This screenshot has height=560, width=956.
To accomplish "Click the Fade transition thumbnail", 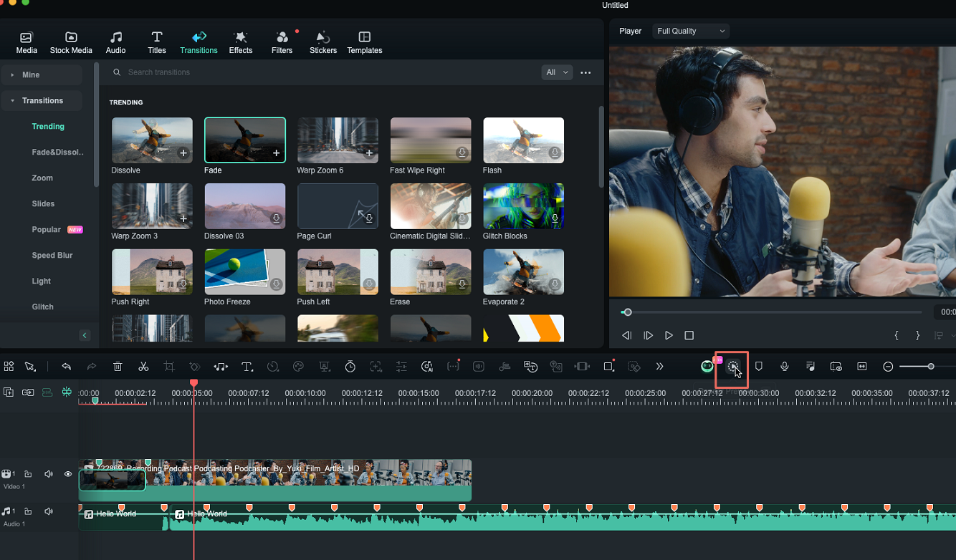I will point(244,140).
